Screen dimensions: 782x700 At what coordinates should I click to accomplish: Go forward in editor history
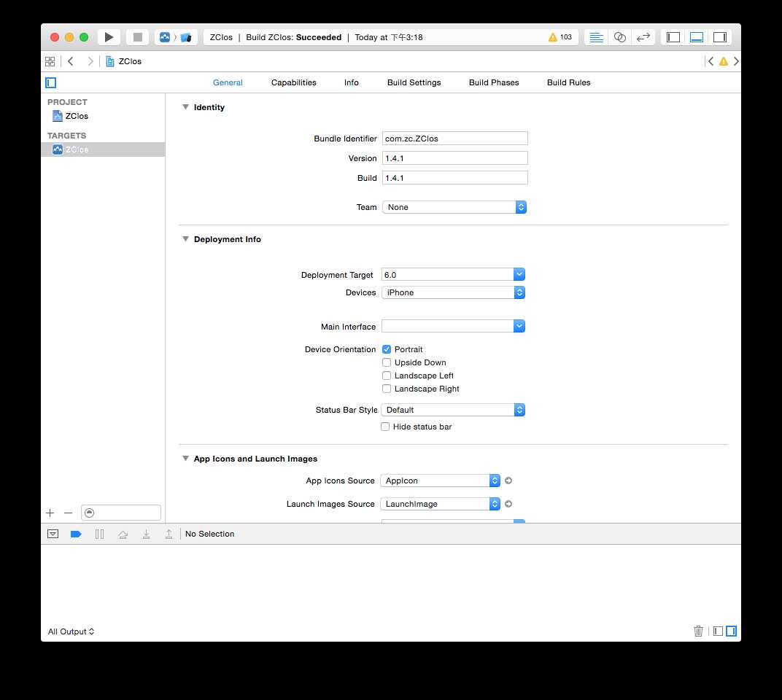90,61
